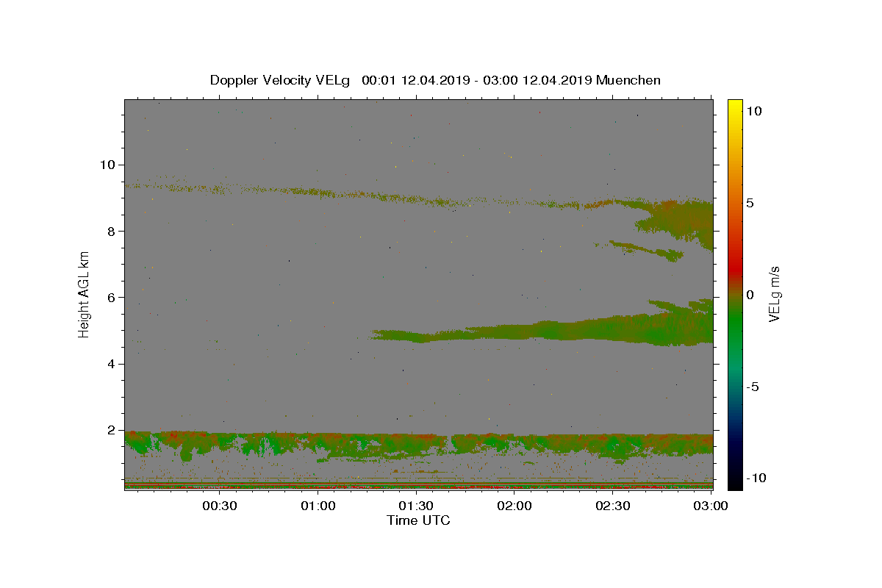Click the 01:30 time tick label

tap(416, 506)
